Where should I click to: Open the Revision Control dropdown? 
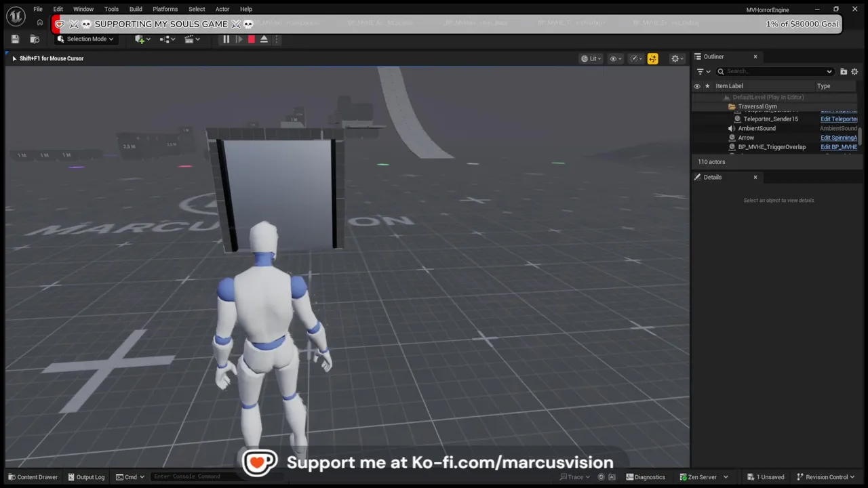coord(825,477)
